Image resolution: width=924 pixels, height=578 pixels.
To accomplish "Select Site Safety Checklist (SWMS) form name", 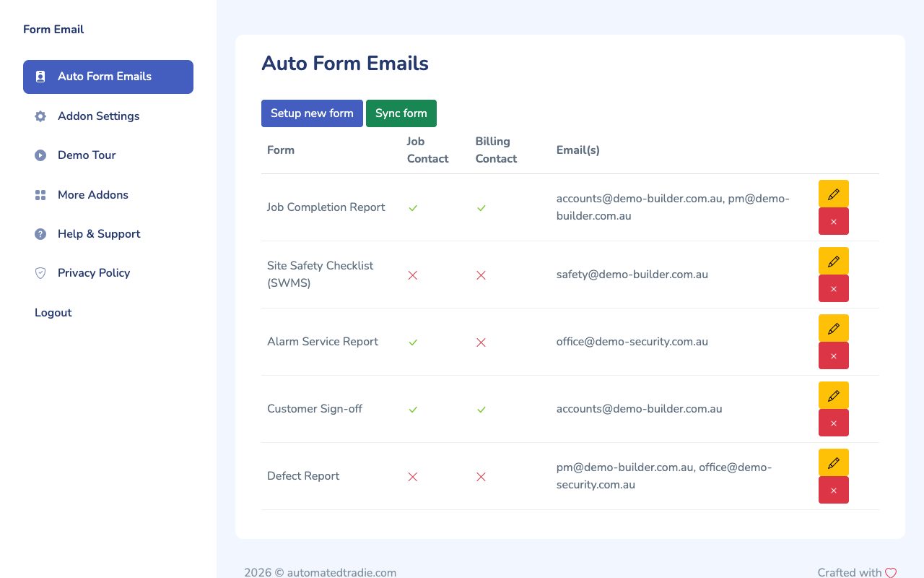I will point(321,275).
